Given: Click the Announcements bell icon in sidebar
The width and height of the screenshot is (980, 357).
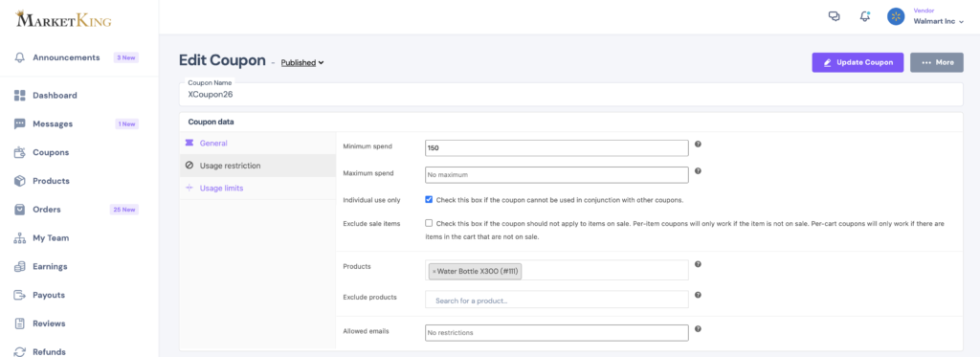Looking at the screenshot, I should [x=19, y=57].
